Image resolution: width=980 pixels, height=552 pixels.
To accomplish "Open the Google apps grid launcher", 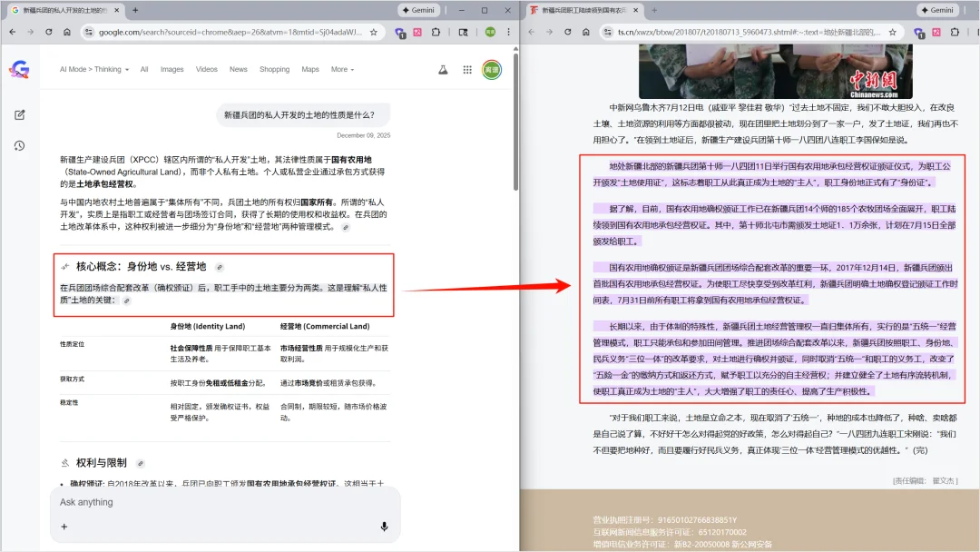I will point(466,69).
